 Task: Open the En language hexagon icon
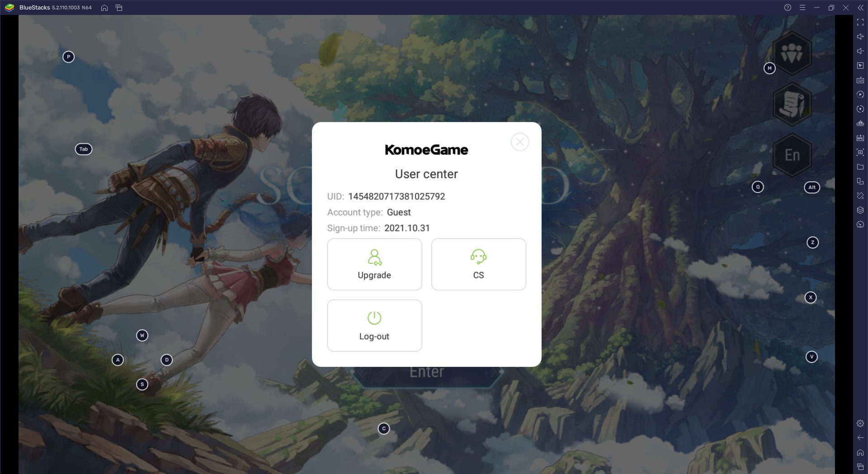click(x=792, y=155)
